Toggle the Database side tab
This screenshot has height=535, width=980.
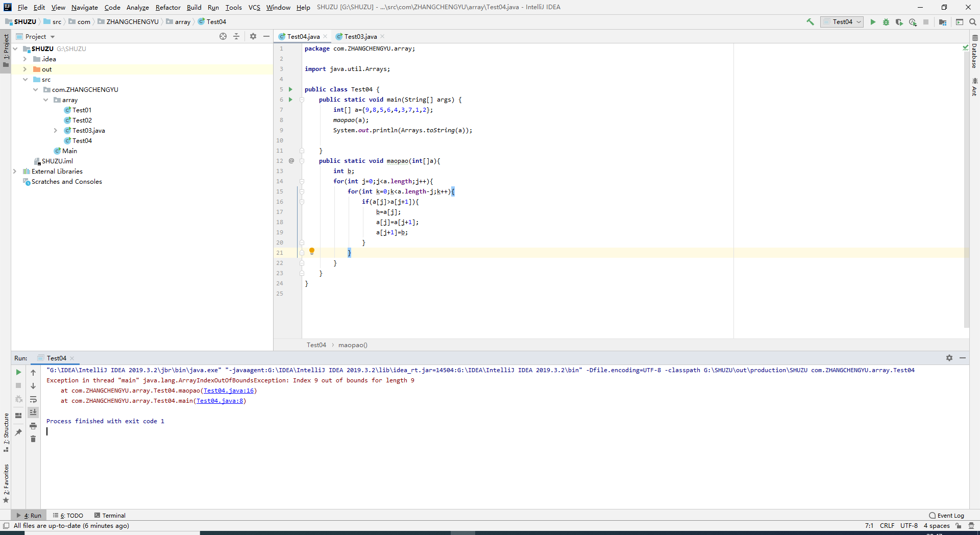(x=974, y=52)
